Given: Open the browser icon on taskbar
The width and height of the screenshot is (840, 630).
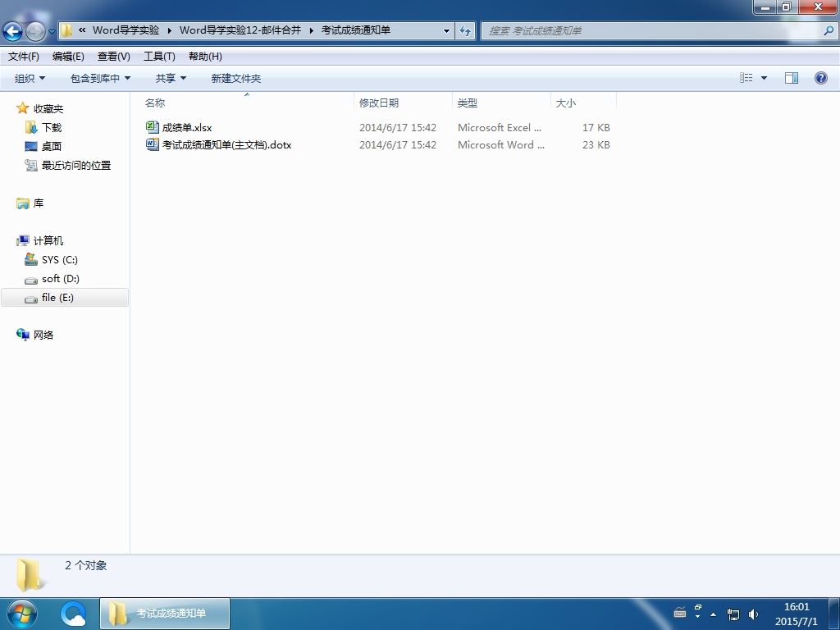Looking at the screenshot, I should click(x=73, y=614).
